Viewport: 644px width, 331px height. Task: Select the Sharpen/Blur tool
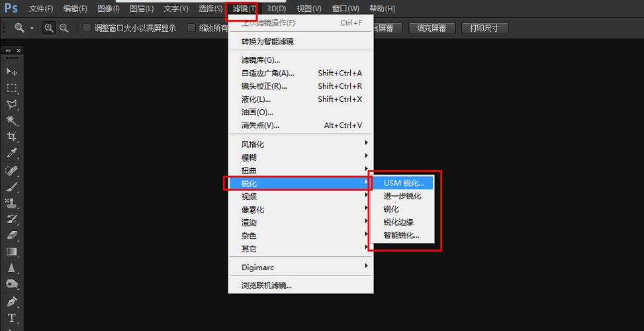pyautogui.click(x=11, y=267)
